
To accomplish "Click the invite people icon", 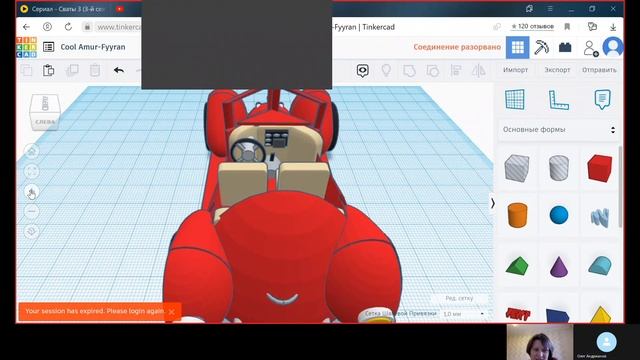I will point(590,48).
